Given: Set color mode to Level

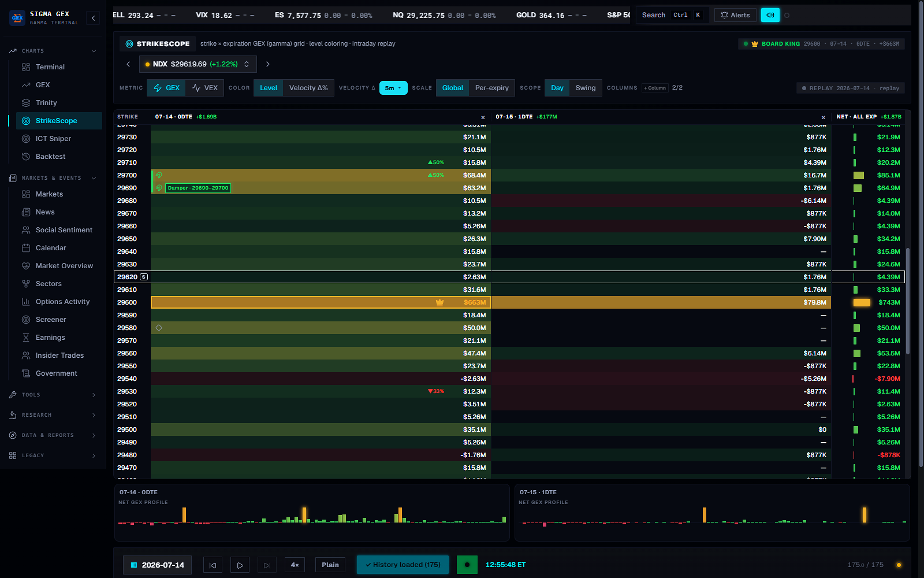Looking at the screenshot, I should click(269, 88).
